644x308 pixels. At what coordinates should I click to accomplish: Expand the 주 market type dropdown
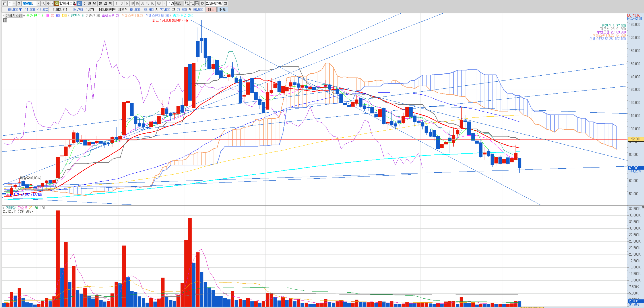pyautogui.click(x=14, y=3)
